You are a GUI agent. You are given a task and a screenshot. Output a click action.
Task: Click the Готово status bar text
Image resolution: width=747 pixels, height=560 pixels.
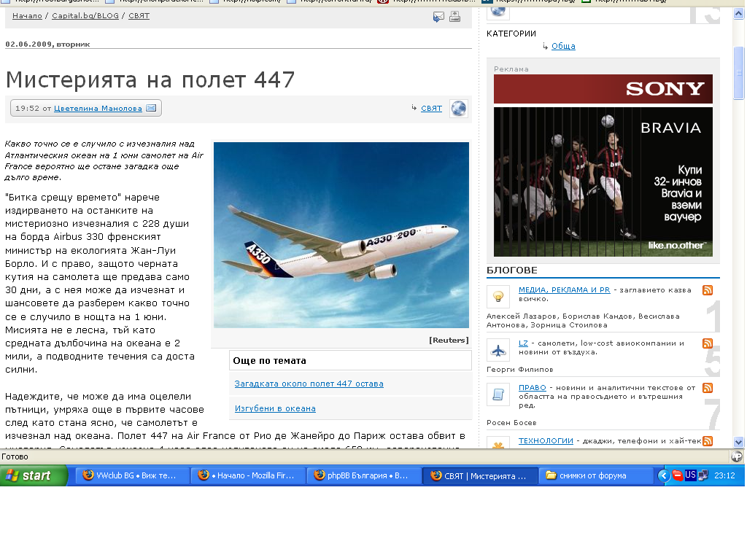click(x=15, y=456)
